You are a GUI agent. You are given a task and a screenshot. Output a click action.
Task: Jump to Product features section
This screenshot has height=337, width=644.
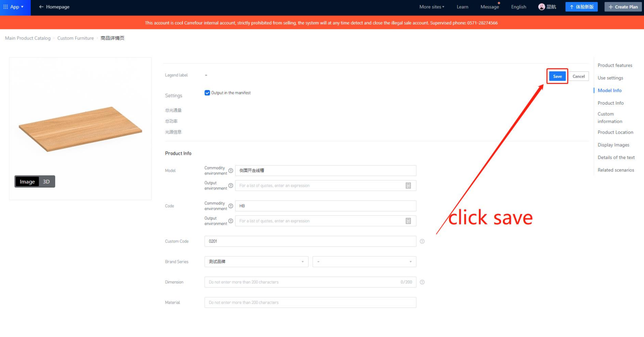(615, 65)
